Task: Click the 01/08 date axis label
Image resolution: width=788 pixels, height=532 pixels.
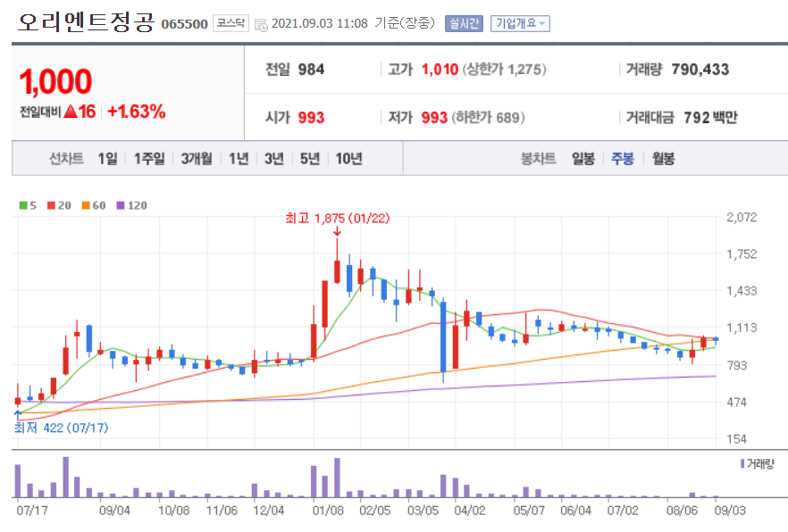Action: click(328, 511)
